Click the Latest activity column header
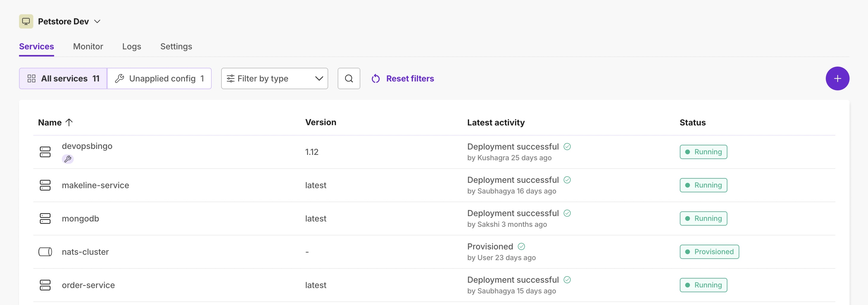Viewport: 868px width, 305px height. [496, 122]
